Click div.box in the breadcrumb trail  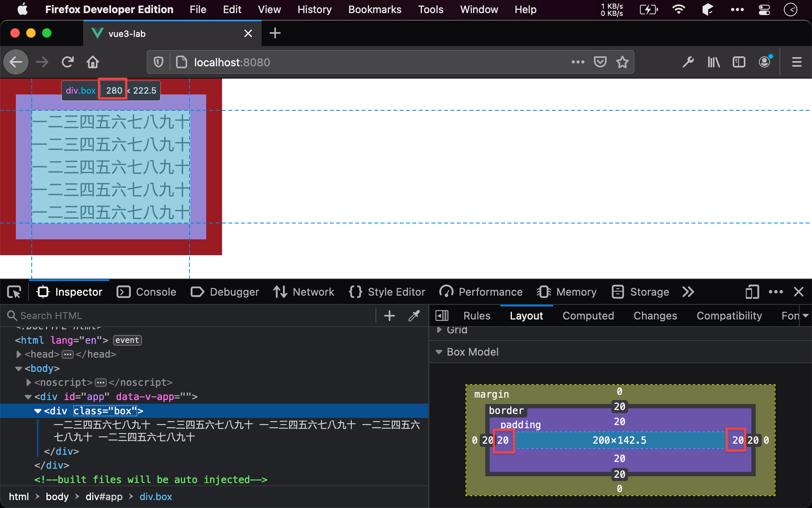[156, 497]
